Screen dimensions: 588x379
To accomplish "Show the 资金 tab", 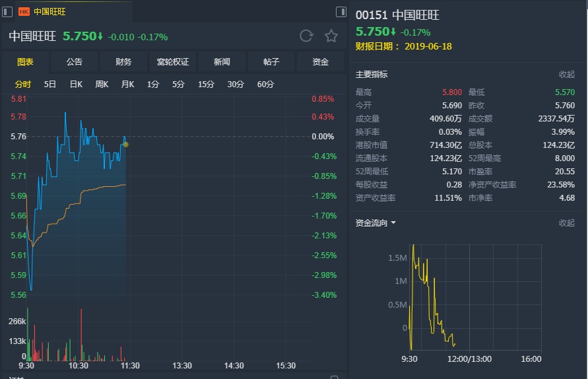I will [x=321, y=61].
